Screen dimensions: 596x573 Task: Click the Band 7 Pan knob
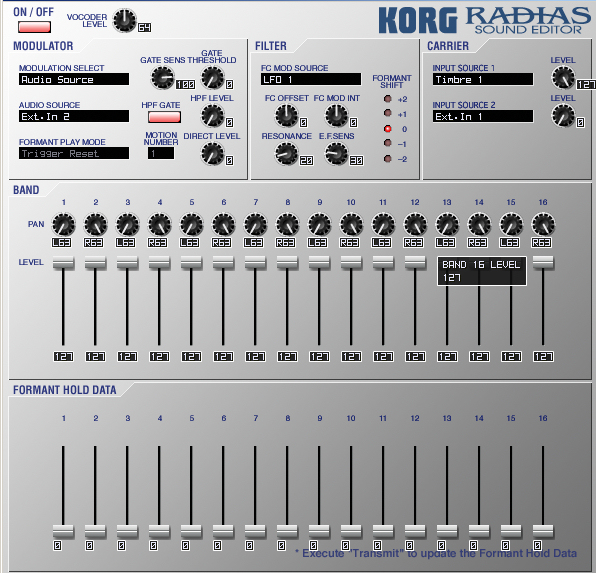pos(255,224)
